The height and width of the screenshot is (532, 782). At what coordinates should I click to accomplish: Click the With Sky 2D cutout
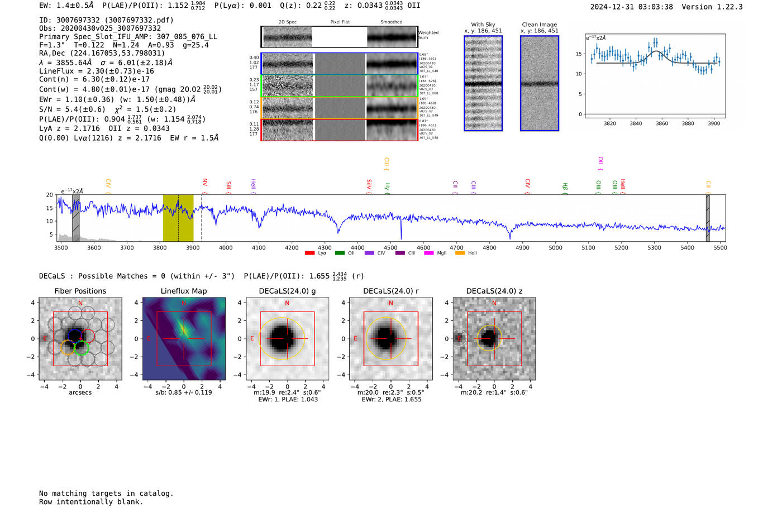pyautogui.click(x=483, y=83)
